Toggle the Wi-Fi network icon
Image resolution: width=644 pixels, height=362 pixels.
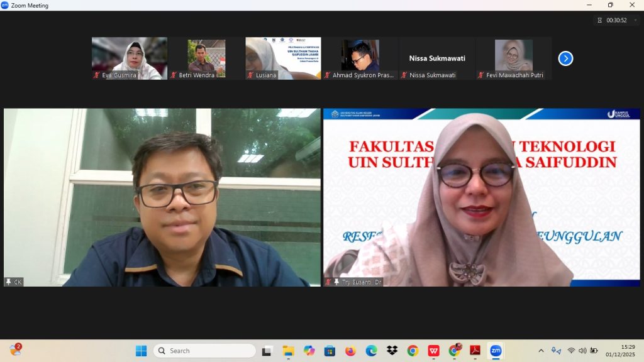[571, 351]
